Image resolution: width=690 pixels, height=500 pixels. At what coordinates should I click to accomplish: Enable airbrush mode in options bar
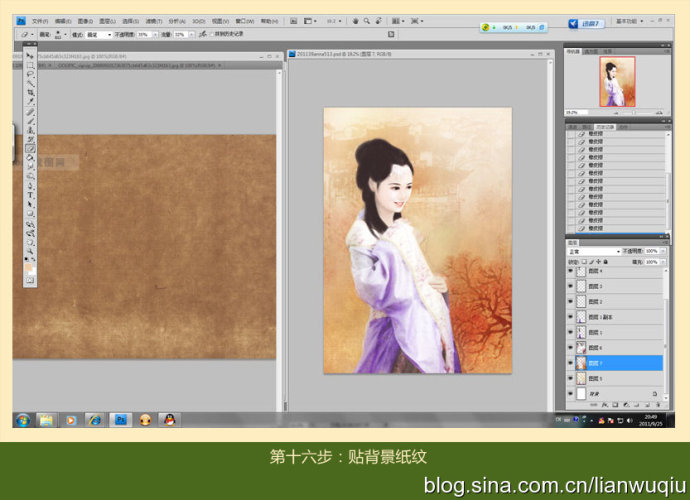[x=202, y=34]
